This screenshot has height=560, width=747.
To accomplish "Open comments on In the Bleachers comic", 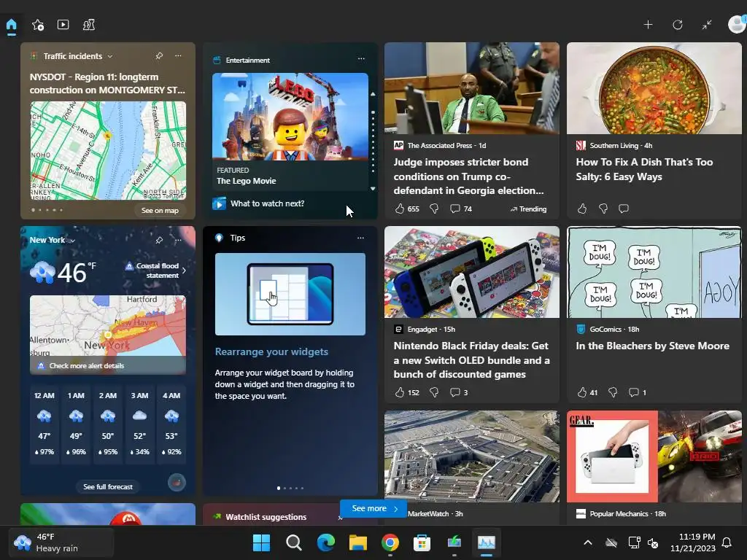I will tap(638, 392).
